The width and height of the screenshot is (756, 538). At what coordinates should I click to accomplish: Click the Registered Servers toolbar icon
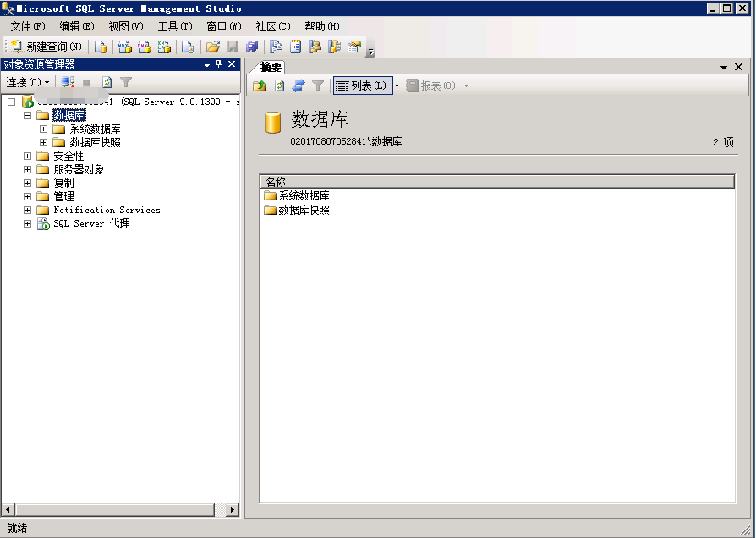pyautogui.click(x=276, y=47)
